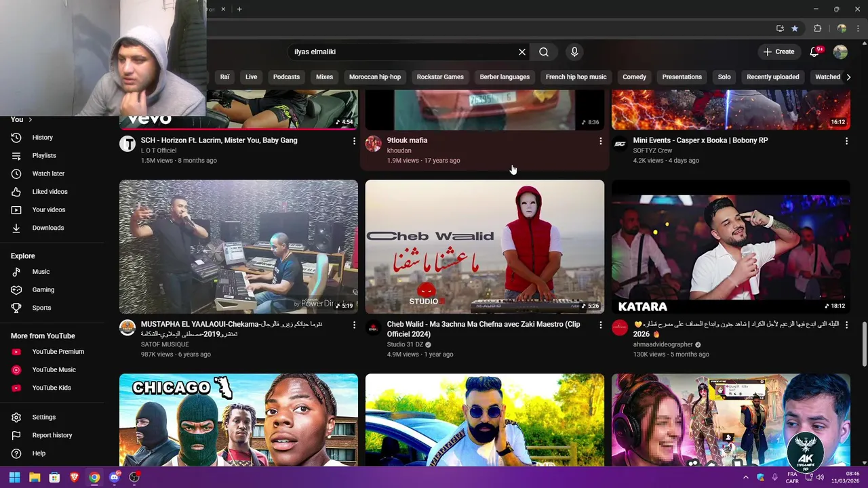Open the L O T Officiel channel link
Viewport: 868px width, 488px height.
(159, 150)
